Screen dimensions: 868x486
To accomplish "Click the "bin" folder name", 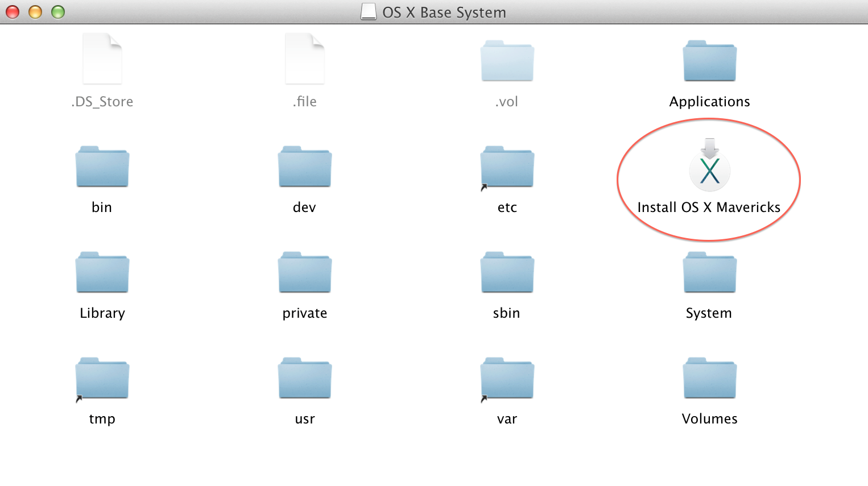I will 102,207.
